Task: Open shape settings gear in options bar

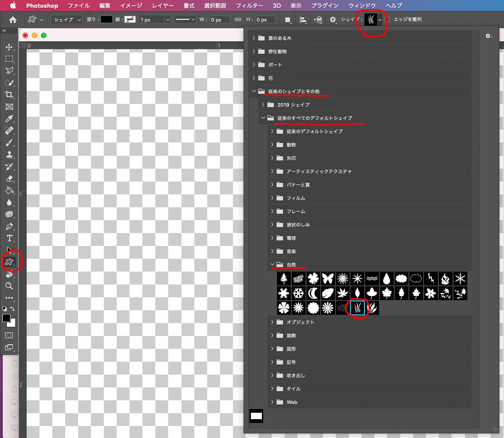Action: point(333,20)
